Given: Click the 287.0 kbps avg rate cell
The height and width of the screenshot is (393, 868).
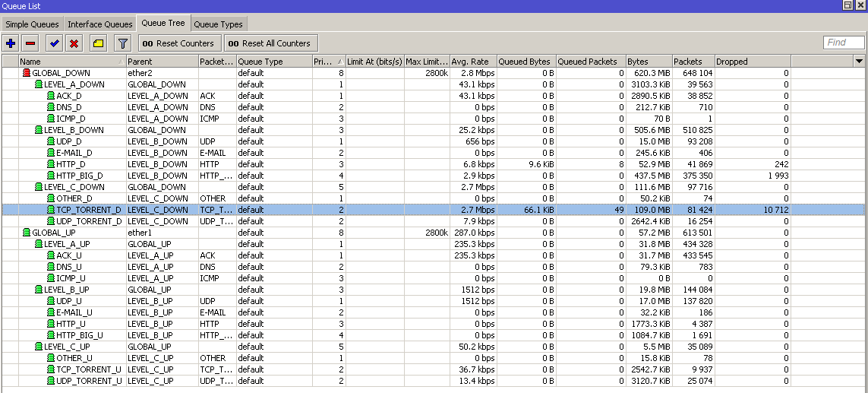Looking at the screenshot, I should (473, 233).
